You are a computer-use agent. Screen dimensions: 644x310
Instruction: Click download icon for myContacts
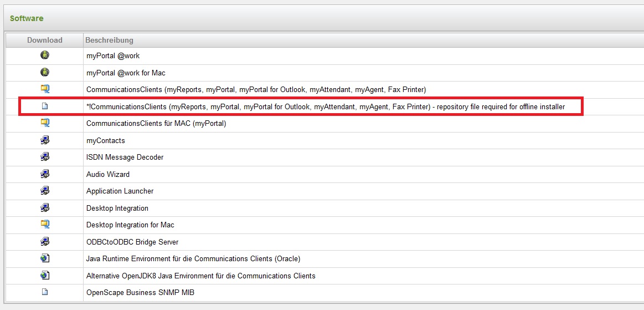(x=45, y=140)
